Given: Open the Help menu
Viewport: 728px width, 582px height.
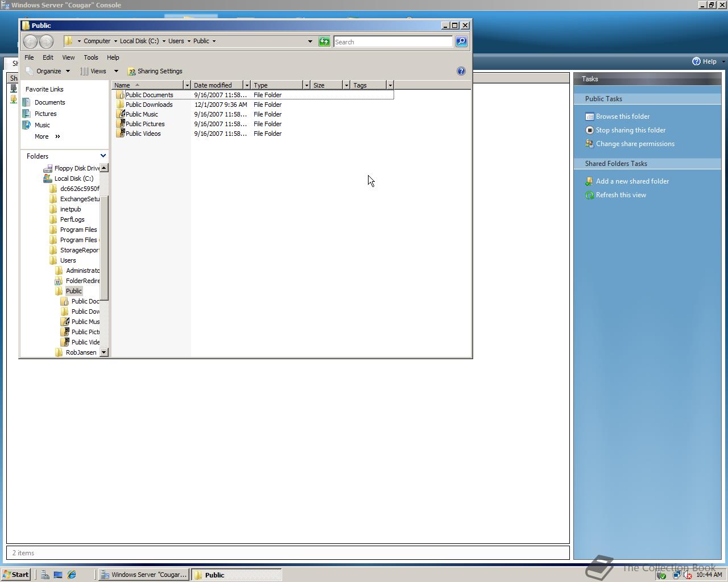Looking at the screenshot, I should click(113, 57).
